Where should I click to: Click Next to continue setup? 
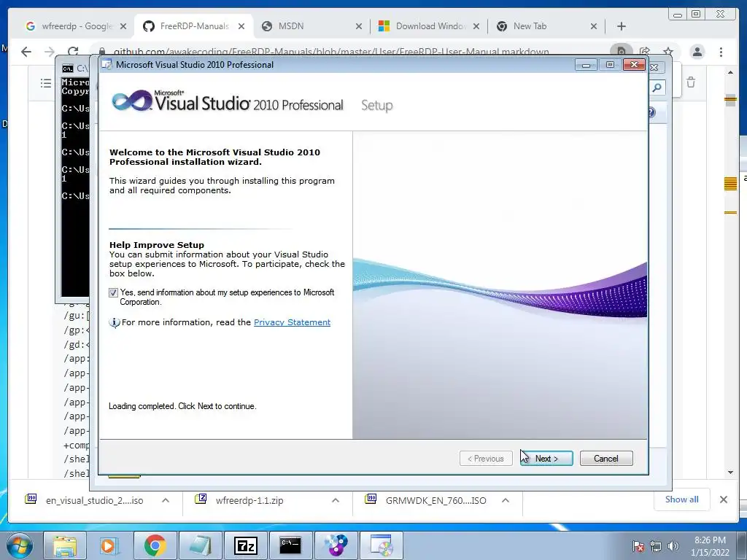point(546,458)
